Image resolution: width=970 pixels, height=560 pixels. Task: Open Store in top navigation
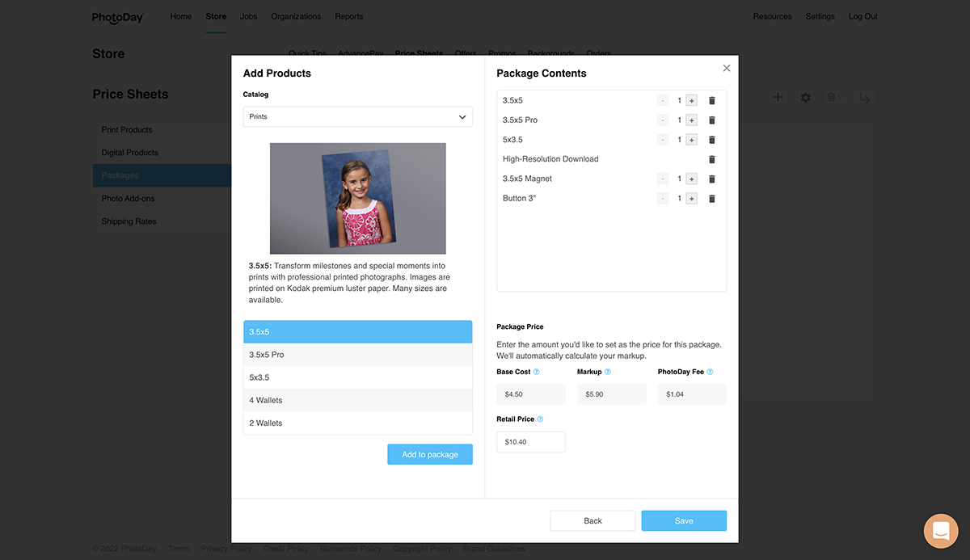click(x=216, y=16)
